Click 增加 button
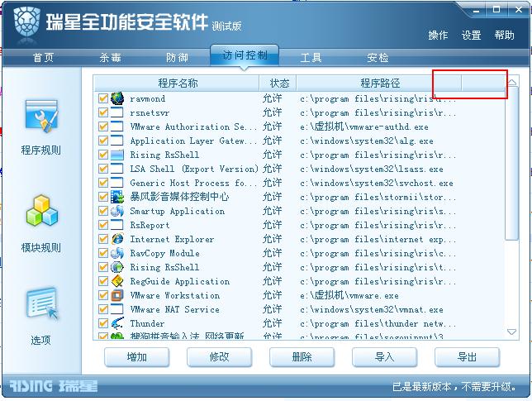 tap(137, 357)
